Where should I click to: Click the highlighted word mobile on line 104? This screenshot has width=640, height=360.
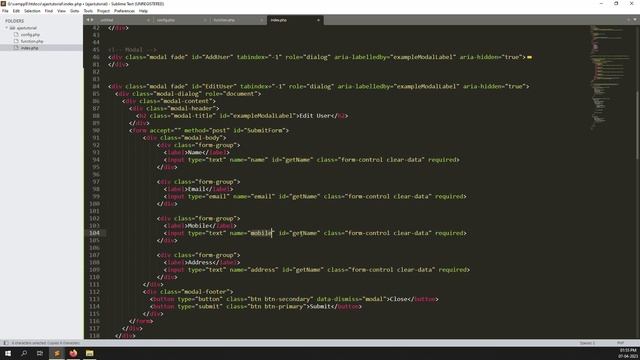coord(260,233)
